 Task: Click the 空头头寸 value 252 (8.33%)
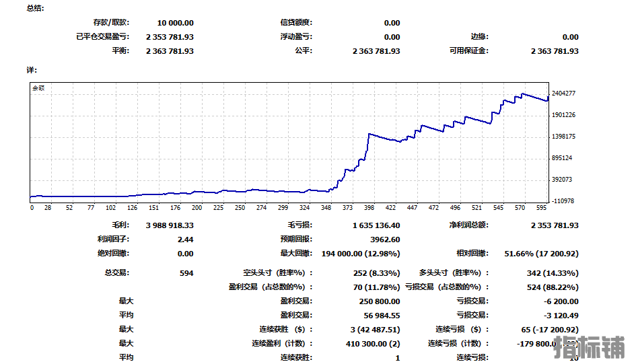click(x=377, y=273)
